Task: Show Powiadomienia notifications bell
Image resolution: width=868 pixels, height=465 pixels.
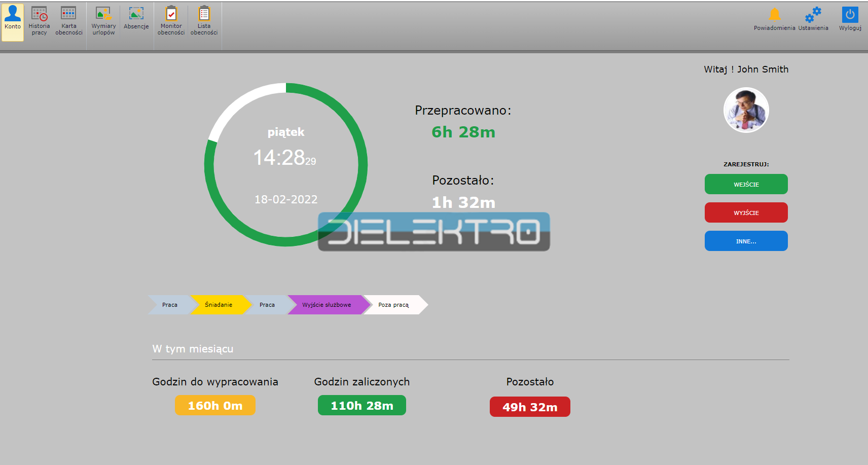Action: (x=774, y=19)
